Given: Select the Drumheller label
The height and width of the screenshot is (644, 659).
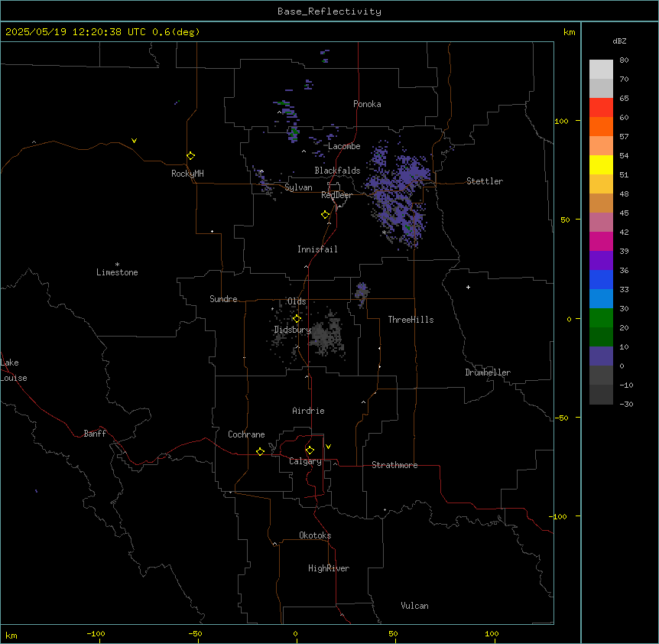Looking at the screenshot, I should pos(488,372).
